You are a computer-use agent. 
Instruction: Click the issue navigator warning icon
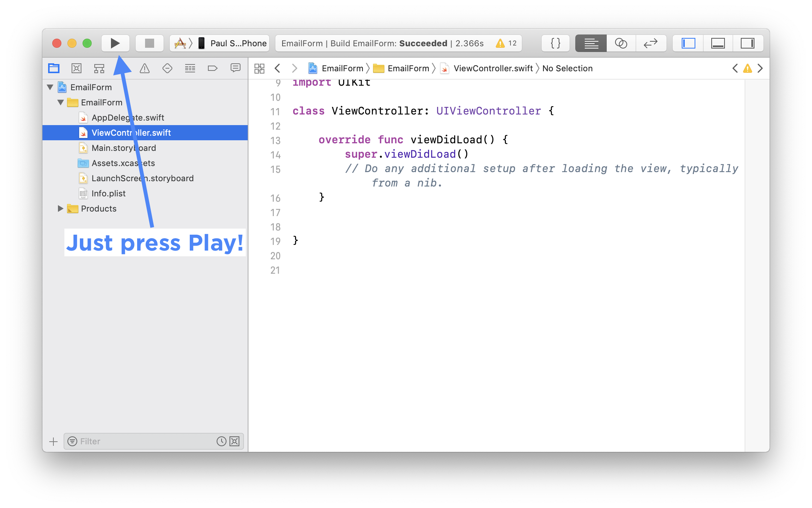click(x=144, y=68)
